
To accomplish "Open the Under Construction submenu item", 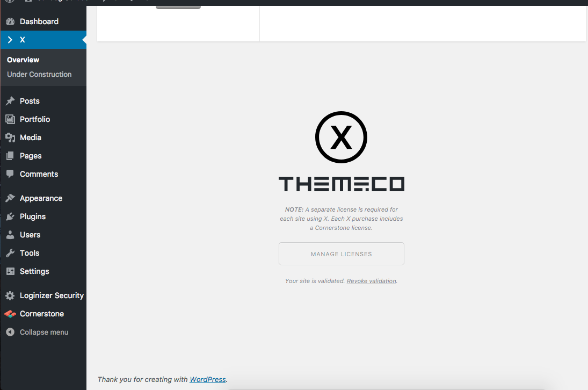I will pos(39,74).
